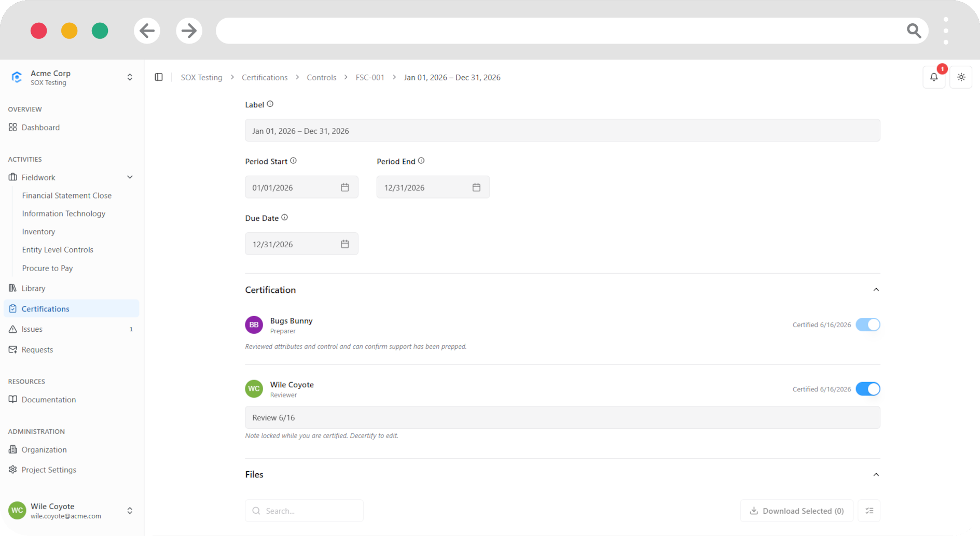Toggle the light/dark theme sun icon
Image resolution: width=980 pixels, height=536 pixels.
click(961, 77)
